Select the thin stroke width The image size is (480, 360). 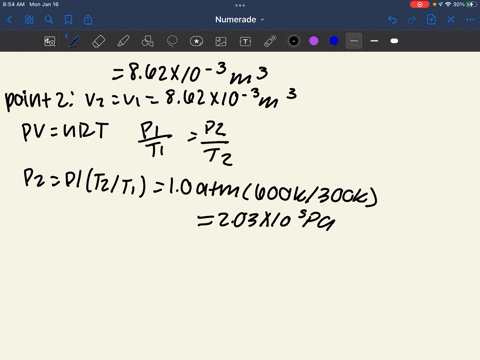pyautogui.click(x=354, y=41)
